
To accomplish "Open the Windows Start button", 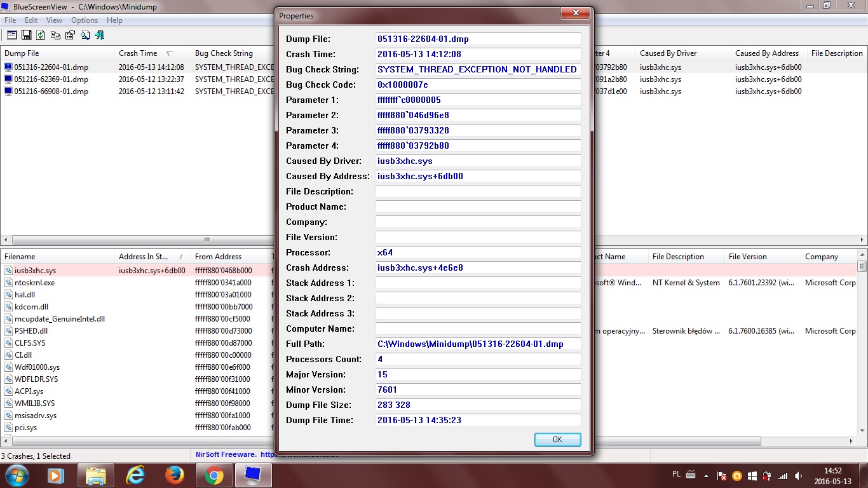I will click(17, 475).
